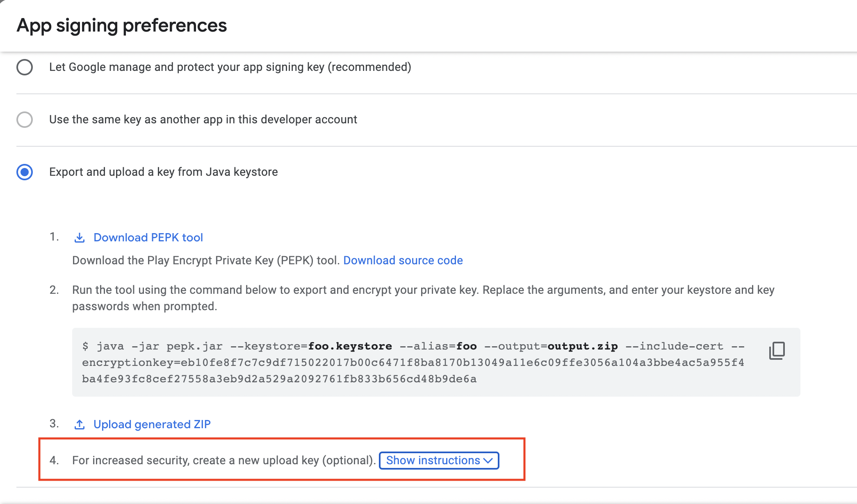Click the upload icon beside generated ZIP
Image resolution: width=857 pixels, height=504 pixels.
[x=80, y=425]
